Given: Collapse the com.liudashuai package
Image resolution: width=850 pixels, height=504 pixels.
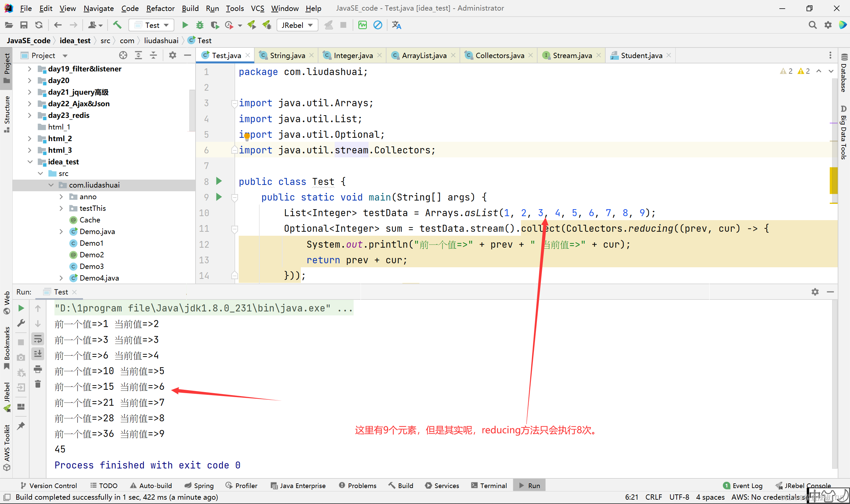Looking at the screenshot, I should pos(51,185).
